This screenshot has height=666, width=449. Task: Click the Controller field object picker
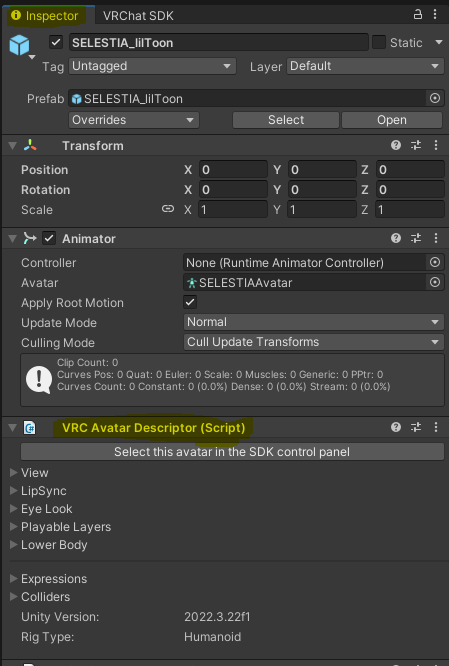[435, 262]
